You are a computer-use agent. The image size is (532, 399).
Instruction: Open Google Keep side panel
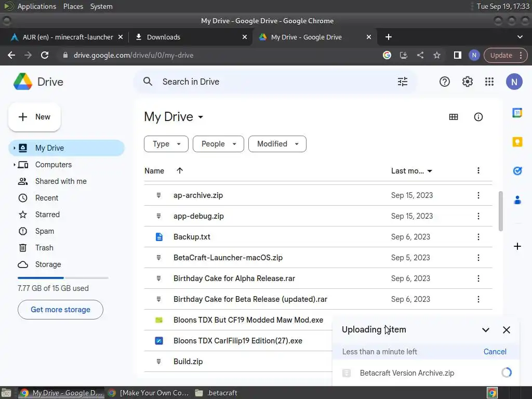coord(517,141)
